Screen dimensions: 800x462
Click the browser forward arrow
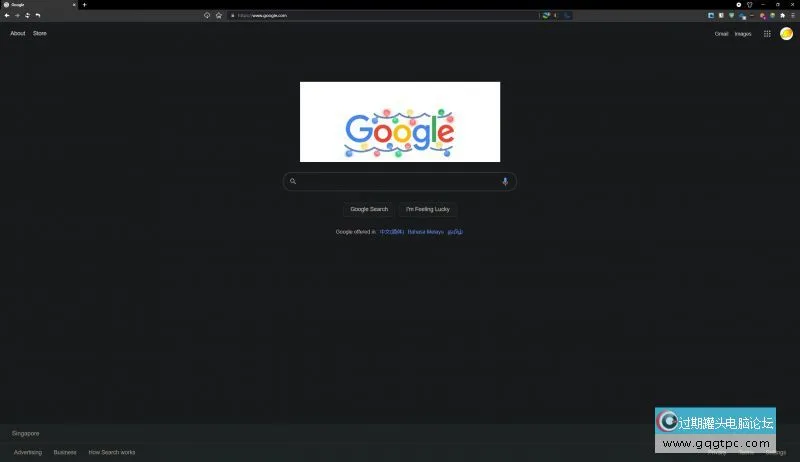click(x=17, y=15)
